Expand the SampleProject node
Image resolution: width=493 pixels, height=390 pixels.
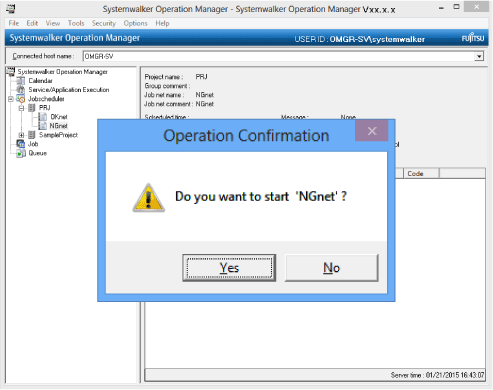pyautogui.click(x=21, y=135)
